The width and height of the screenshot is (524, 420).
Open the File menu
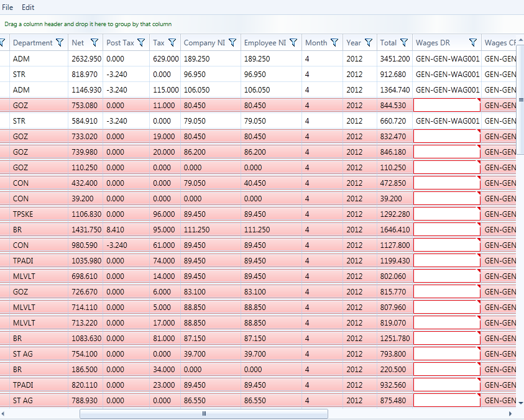(8, 7)
